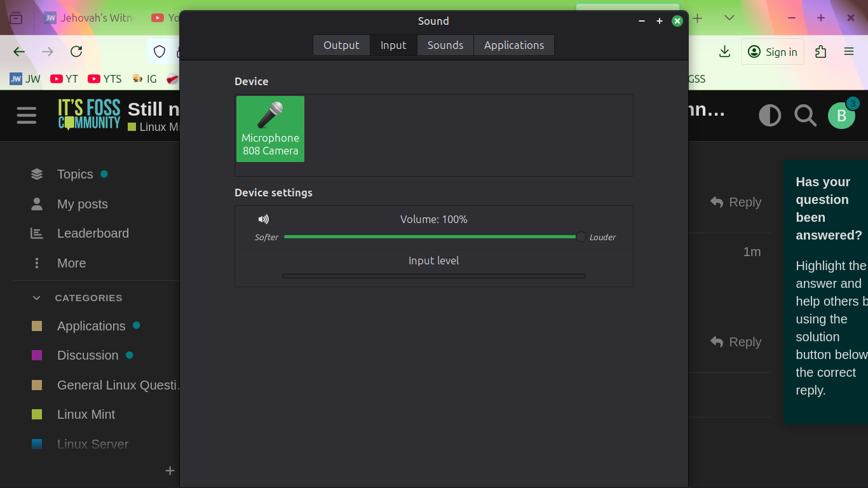Collapse the Categories section
Viewport: 868px width, 488px height.
[37, 298]
